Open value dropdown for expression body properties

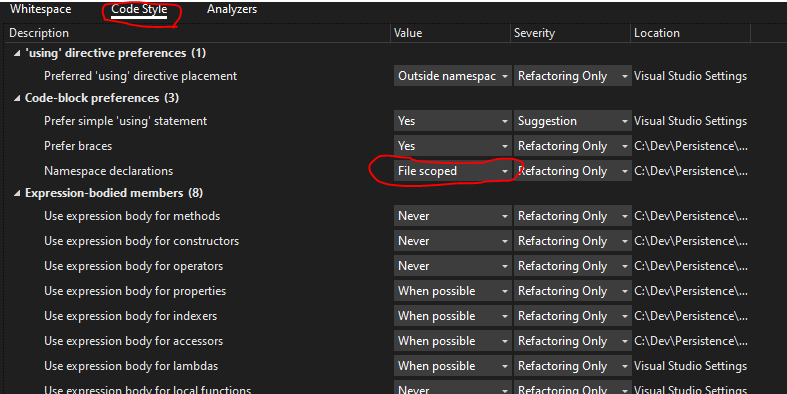(453, 291)
